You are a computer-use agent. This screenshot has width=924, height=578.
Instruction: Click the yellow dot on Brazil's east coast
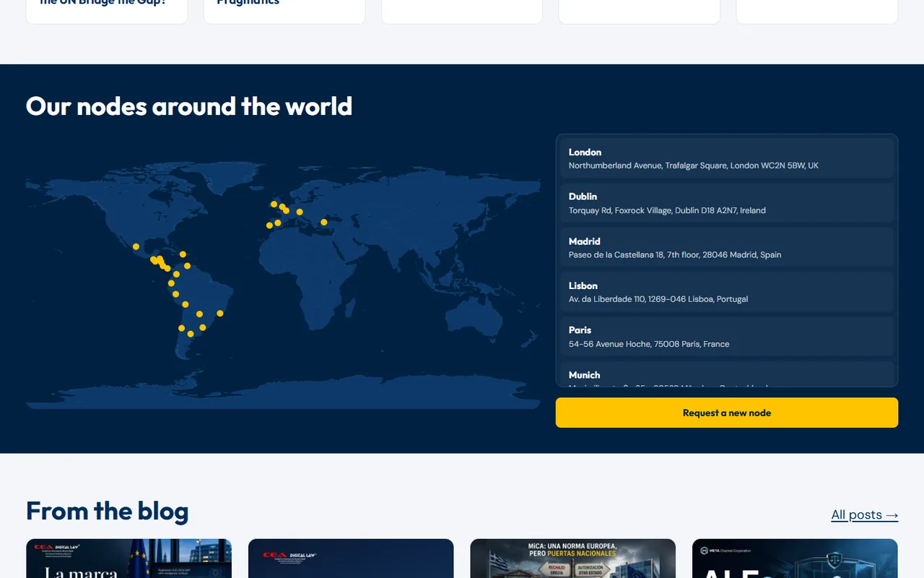(220, 314)
